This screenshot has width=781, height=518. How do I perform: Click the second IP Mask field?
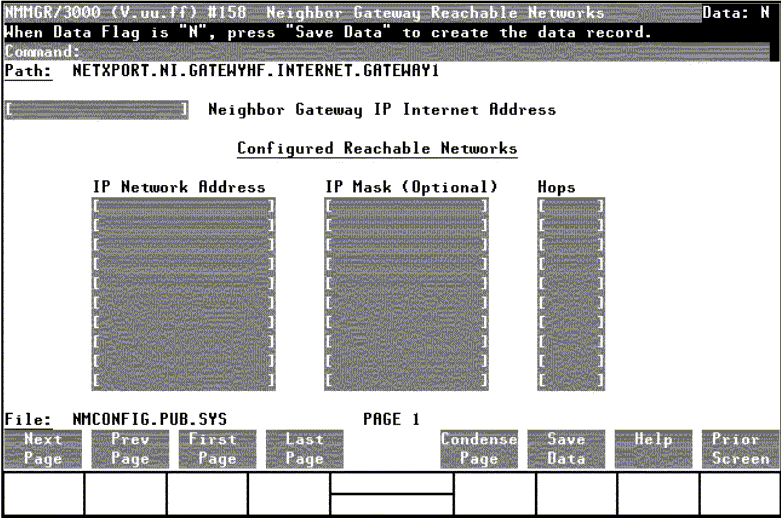pyautogui.click(x=406, y=225)
